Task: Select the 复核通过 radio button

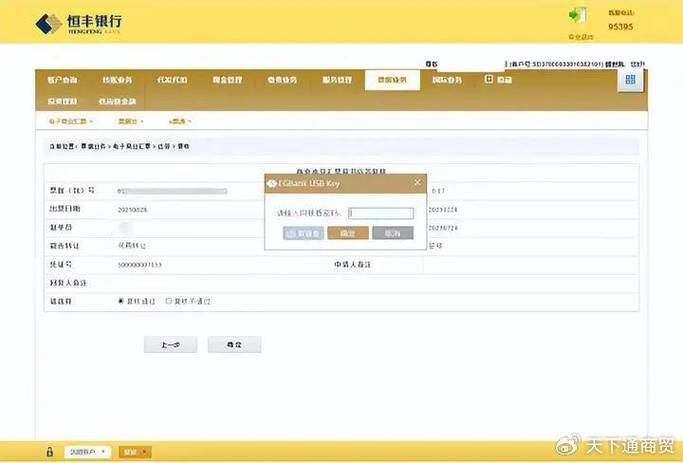Action: point(121,301)
